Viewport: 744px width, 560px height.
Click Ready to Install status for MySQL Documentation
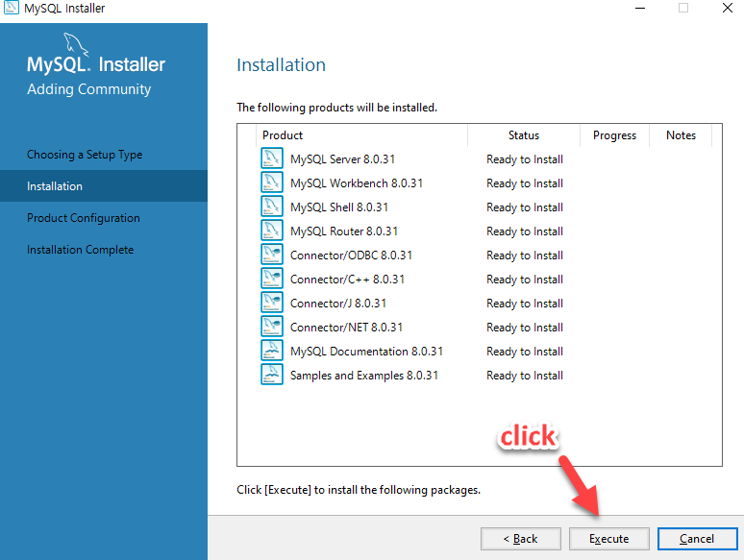tap(525, 352)
